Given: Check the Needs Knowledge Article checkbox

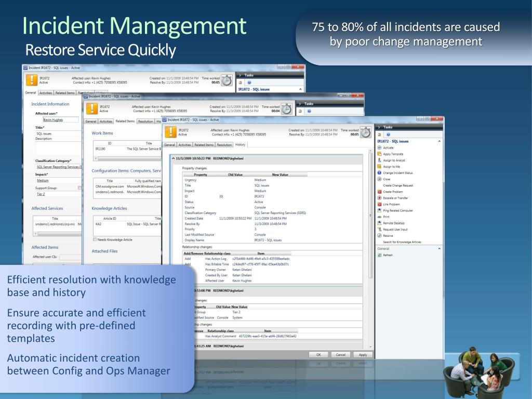Looking at the screenshot, I should pyautogui.click(x=95, y=240).
